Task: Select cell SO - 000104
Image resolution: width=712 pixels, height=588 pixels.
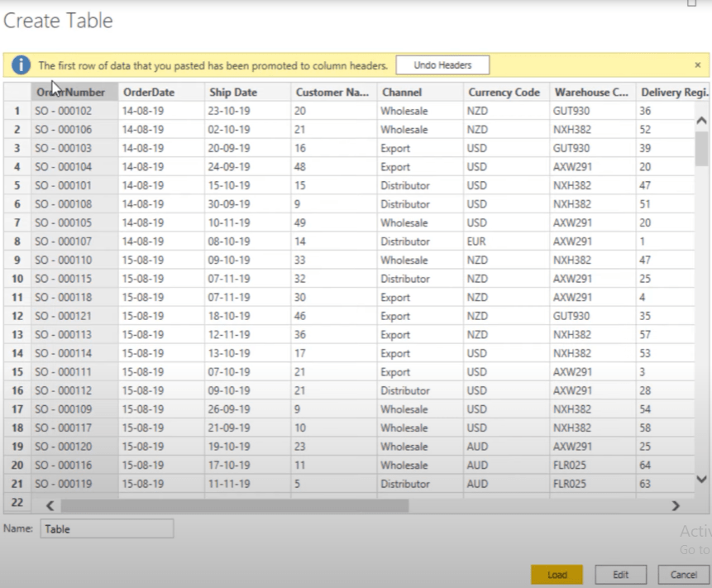Action: [x=74, y=166]
